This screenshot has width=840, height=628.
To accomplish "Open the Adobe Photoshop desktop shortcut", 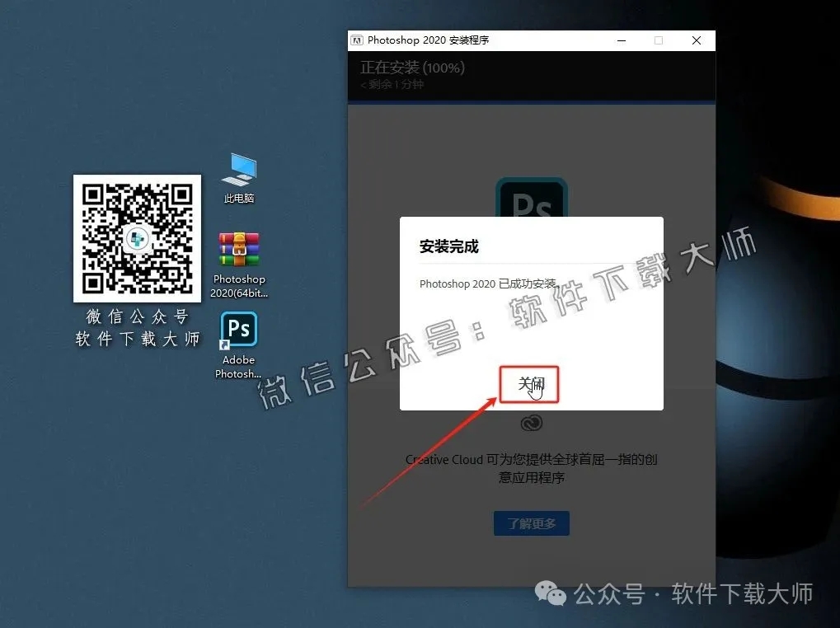I will (237, 330).
